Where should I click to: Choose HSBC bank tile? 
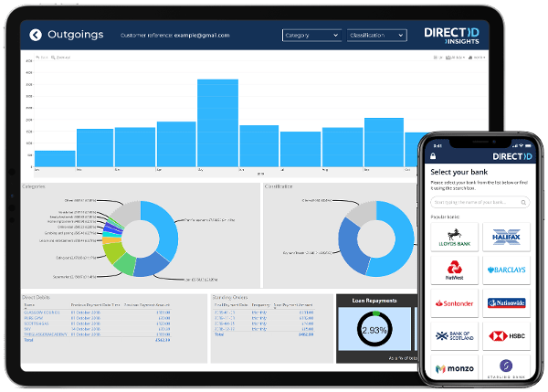point(506,336)
